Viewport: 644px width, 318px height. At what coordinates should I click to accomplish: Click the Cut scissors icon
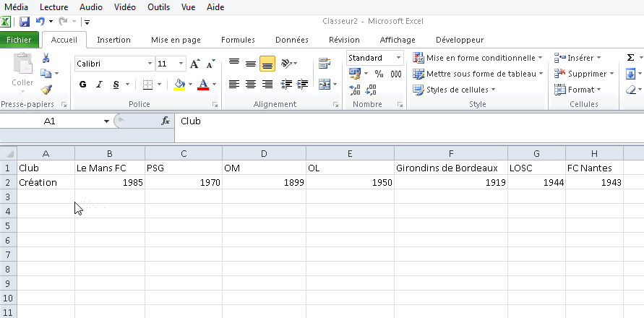(x=46, y=58)
